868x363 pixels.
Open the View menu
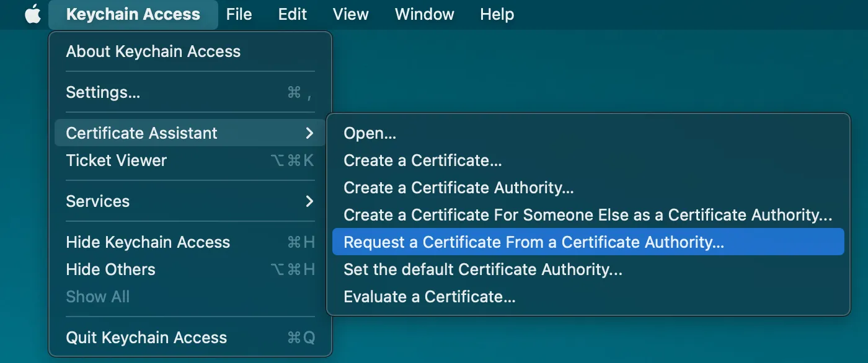click(x=351, y=14)
